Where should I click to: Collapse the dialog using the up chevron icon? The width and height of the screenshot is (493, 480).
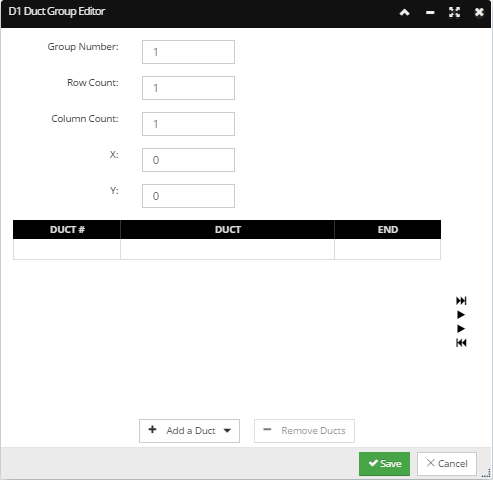click(x=404, y=13)
